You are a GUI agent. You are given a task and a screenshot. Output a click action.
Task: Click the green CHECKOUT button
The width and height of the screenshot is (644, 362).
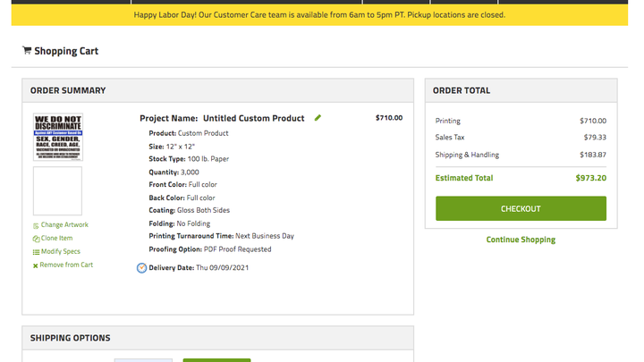(x=521, y=208)
